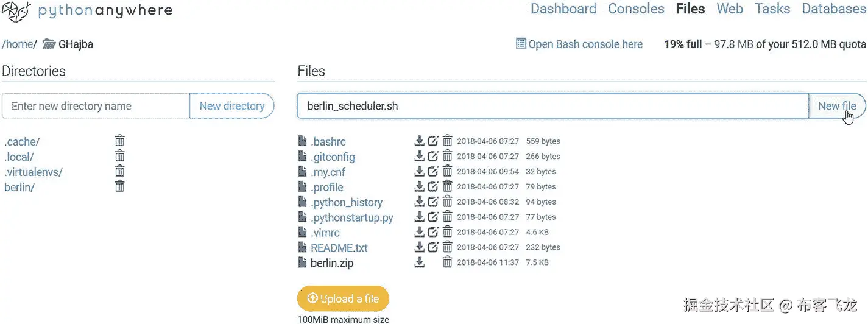Download the .vimrc file
This screenshot has height=324, width=868.
(419, 232)
